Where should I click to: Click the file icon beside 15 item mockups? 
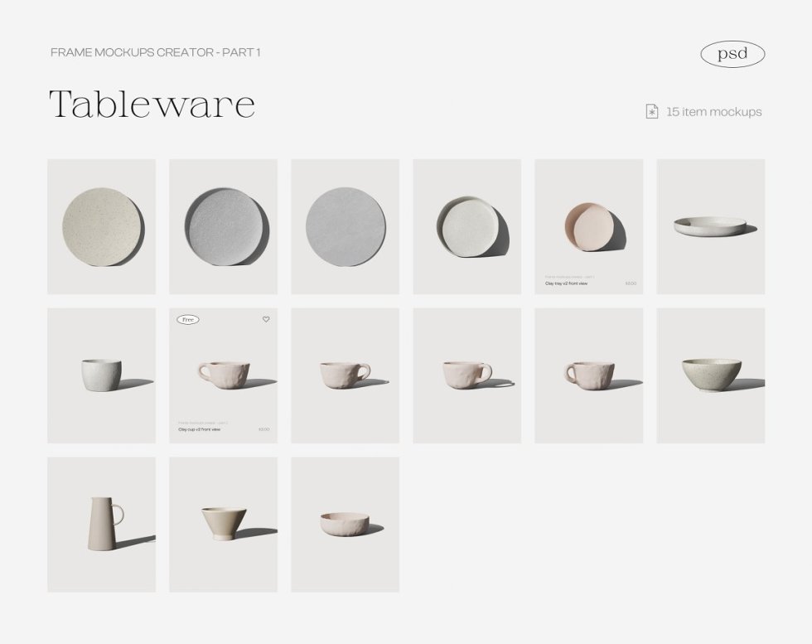pyautogui.click(x=652, y=111)
